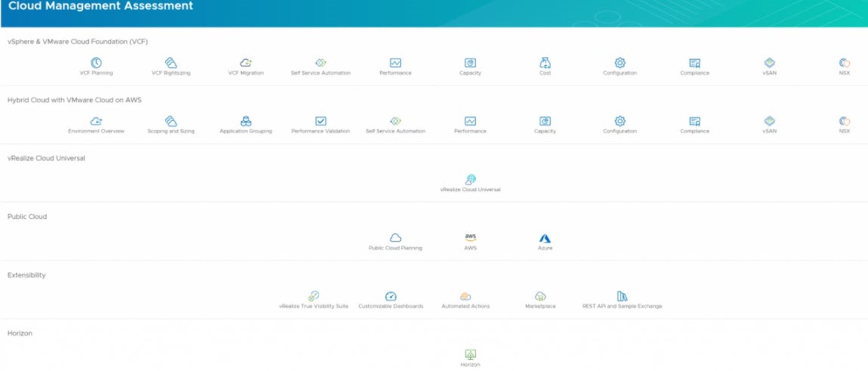Open Application Grouping icon
The width and height of the screenshot is (868, 371).
(246, 121)
